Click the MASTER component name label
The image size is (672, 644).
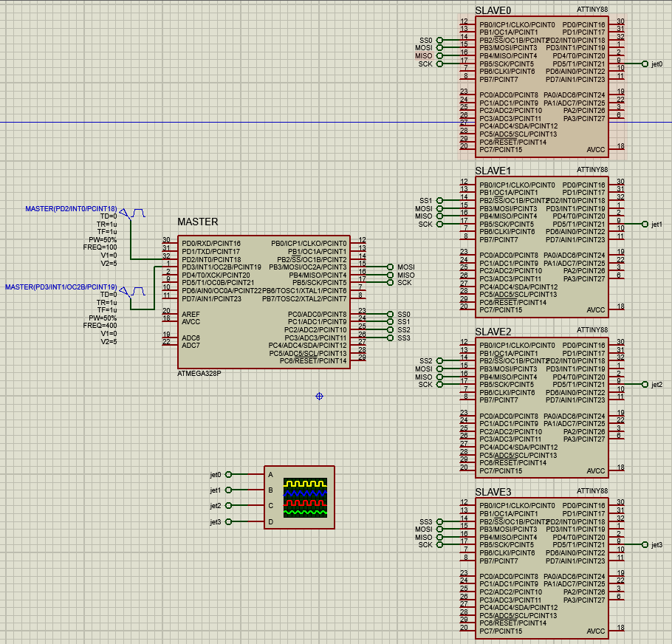click(x=198, y=222)
